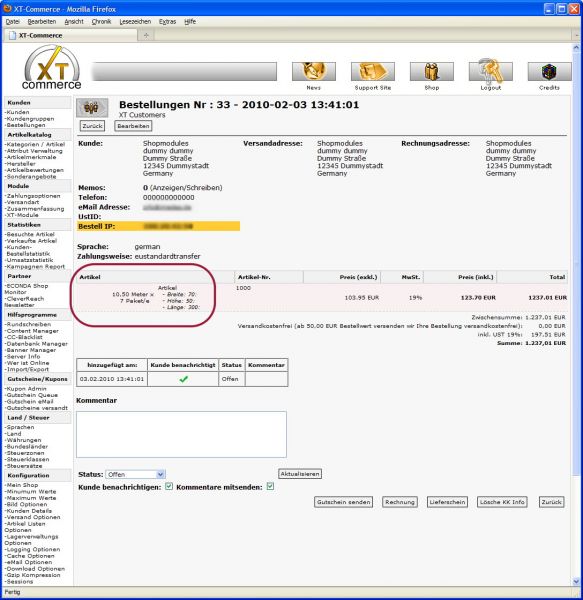This screenshot has width=583, height=600.
Task: Click Gutschein senden button
Action: point(344,502)
